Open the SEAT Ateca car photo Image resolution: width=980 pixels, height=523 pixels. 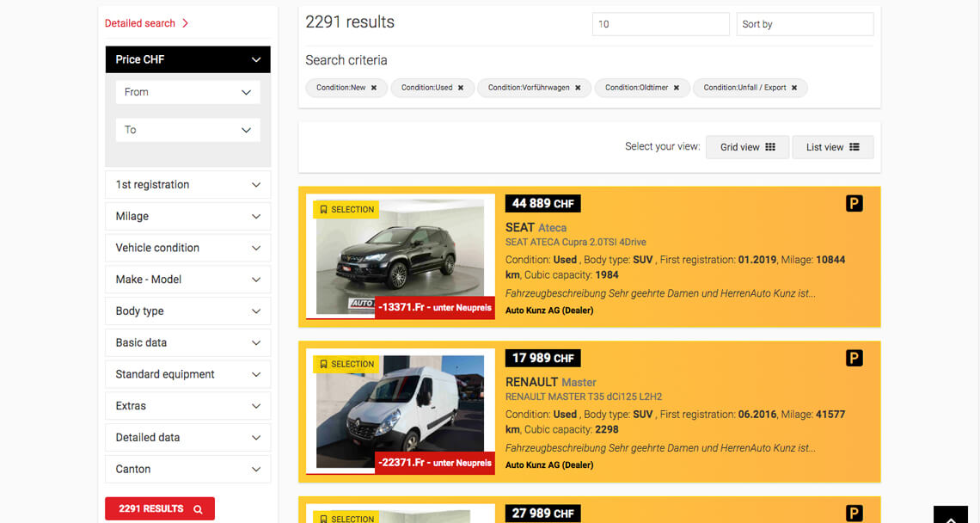pos(400,256)
